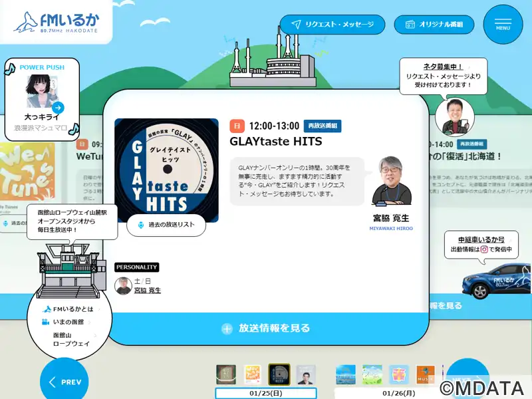532x399 pixels.
Task: Click the GLAYtaste HITS program title
Action: click(276, 141)
